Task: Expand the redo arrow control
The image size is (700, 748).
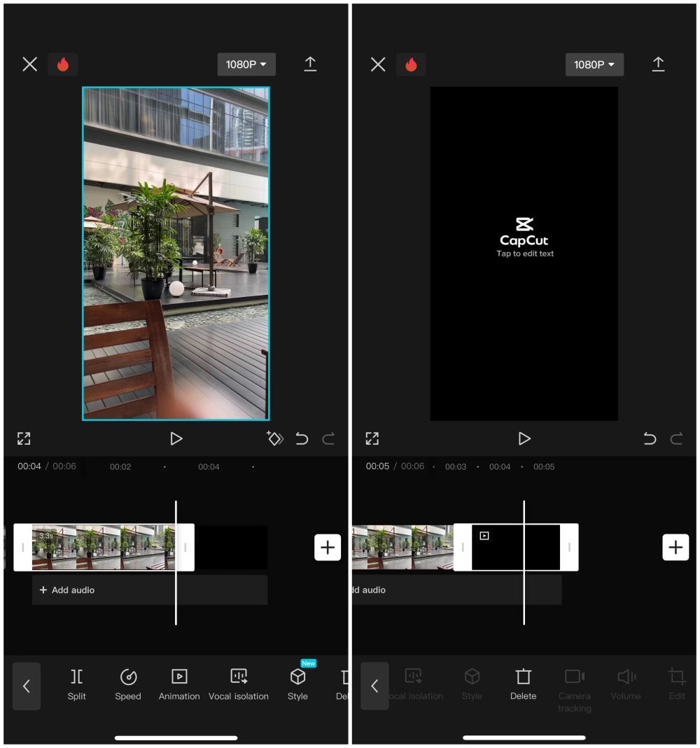Action: pyautogui.click(x=327, y=438)
